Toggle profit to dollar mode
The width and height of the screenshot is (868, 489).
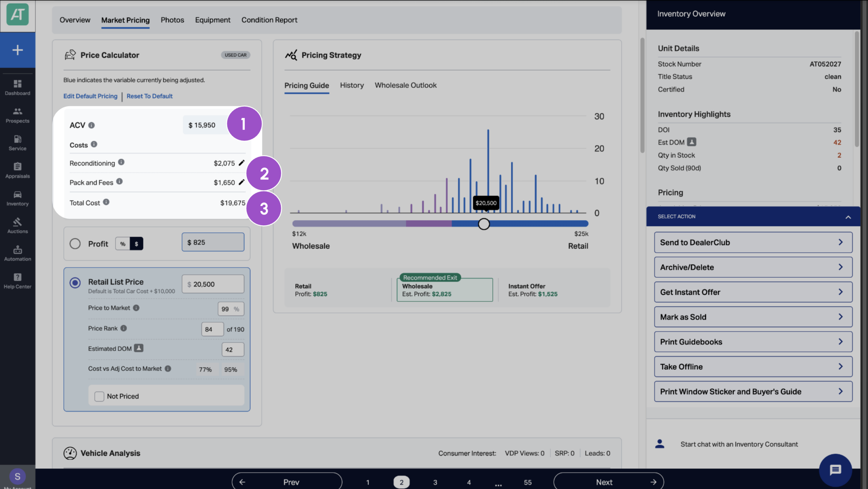(136, 244)
